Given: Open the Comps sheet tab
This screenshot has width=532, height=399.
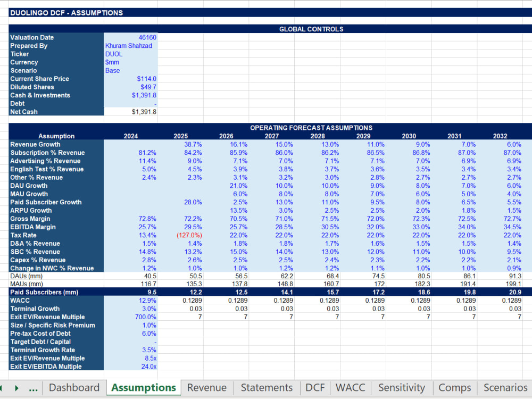Looking at the screenshot, I should pos(455,387).
